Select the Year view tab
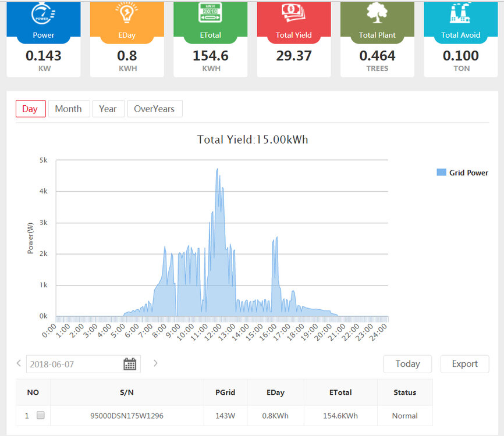Screen dimensions: 504x436 tap(108, 109)
